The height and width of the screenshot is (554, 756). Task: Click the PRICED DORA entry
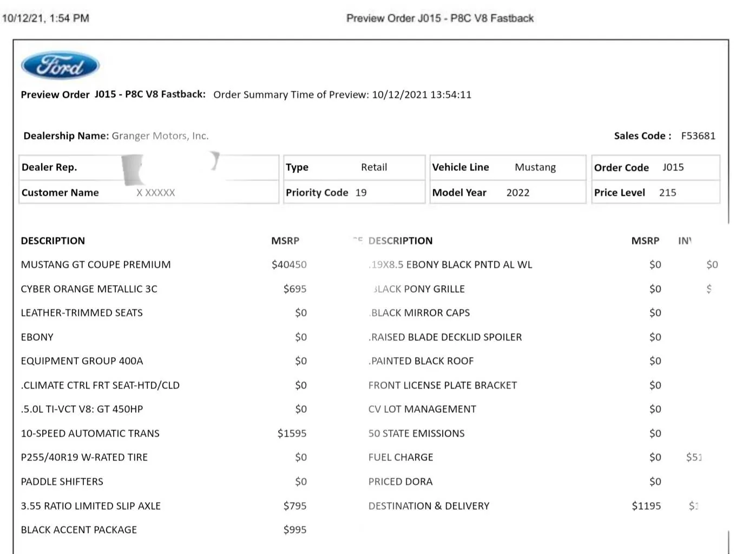pos(400,482)
